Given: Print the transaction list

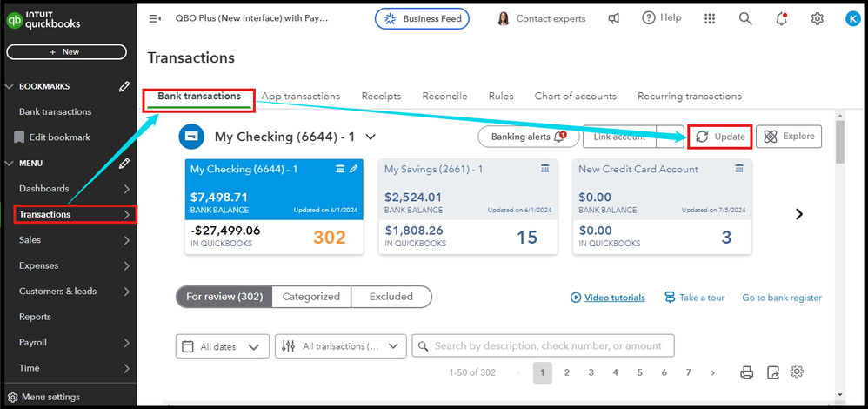Looking at the screenshot, I should coord(747,372).
